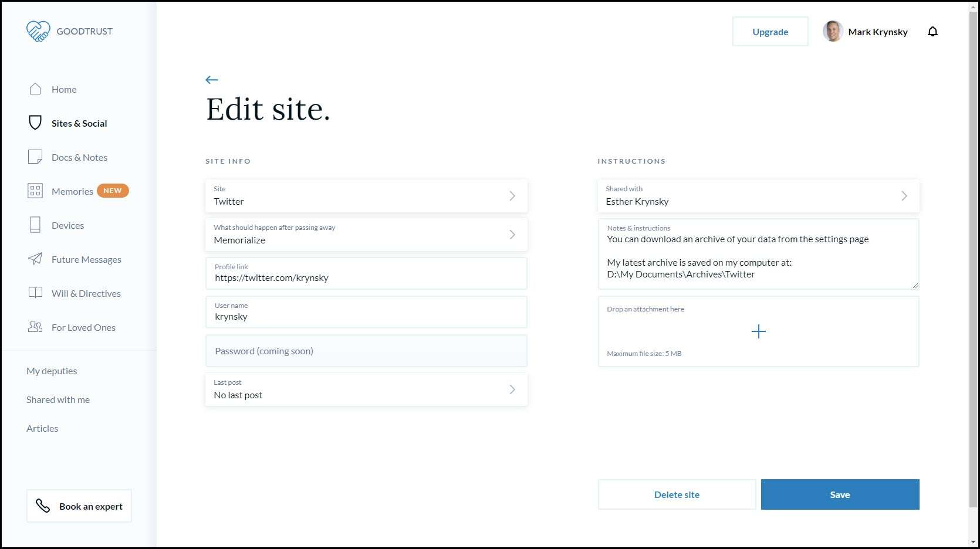980x549 pixels.
Task: Click the Docs & Notes page icon
Action: coord(35,157)
